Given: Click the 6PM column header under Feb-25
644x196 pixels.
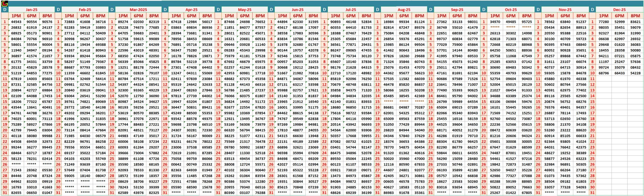Looking at the screenshot, I should (85, 16).
